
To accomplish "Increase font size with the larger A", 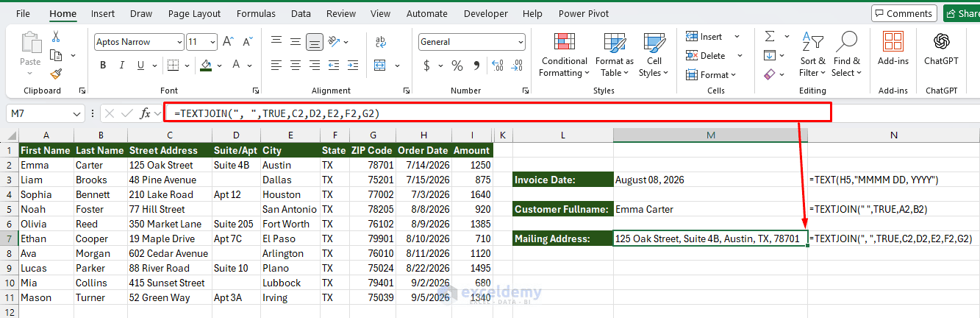I will point(228,42).
